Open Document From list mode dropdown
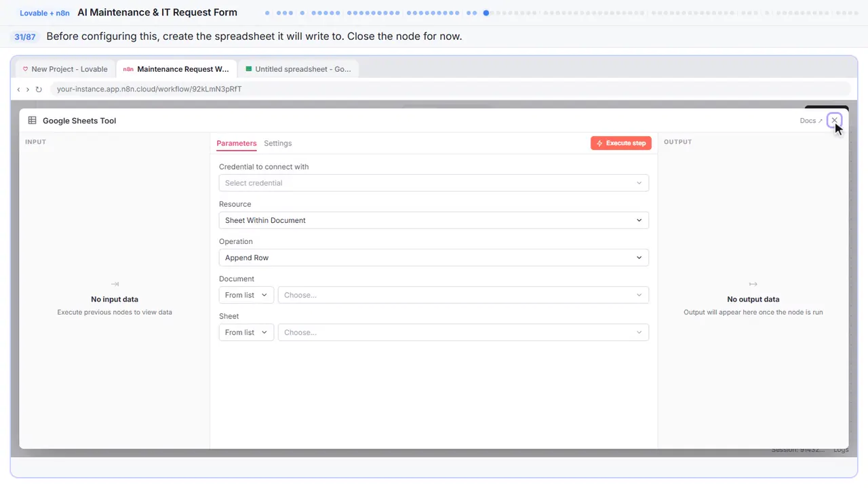The height and width of the screenshot is (488, 868). (x=246, y=295)
